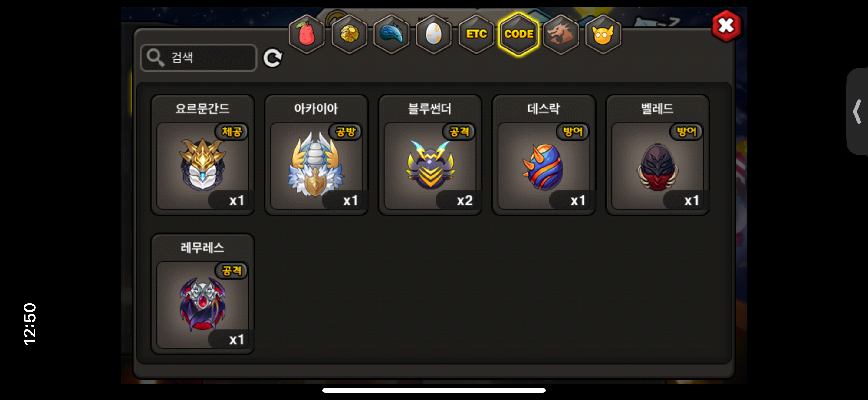Switch to the spotted egg tab
The image size is (868, 400).
(434, 34)
